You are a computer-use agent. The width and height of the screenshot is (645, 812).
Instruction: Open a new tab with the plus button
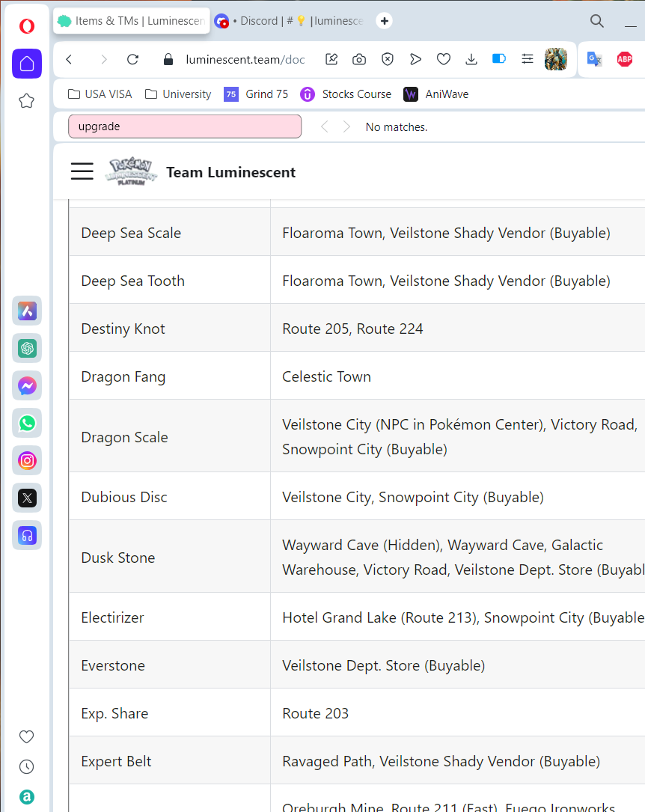pyautogui.click(x=384, y=21)
